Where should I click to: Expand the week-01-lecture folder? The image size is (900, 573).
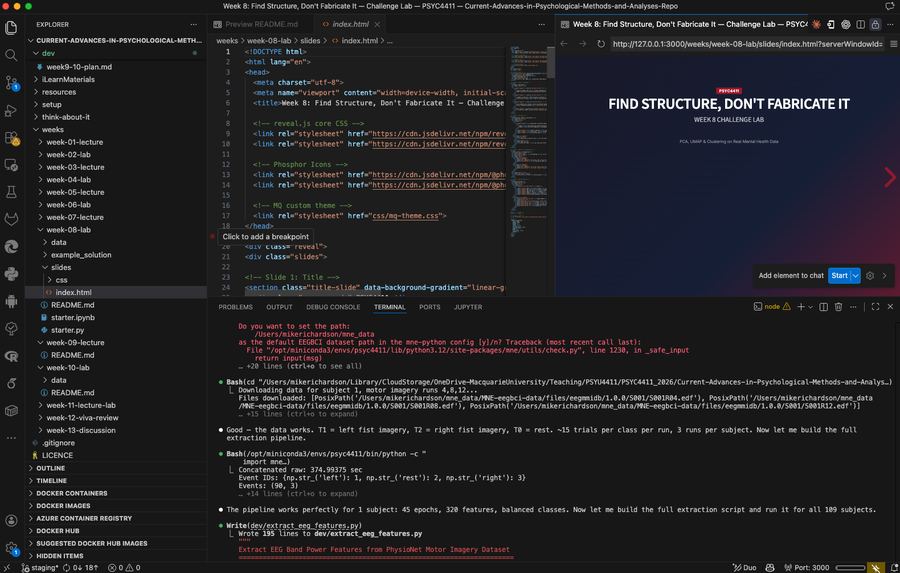click(x=75, y=142)
